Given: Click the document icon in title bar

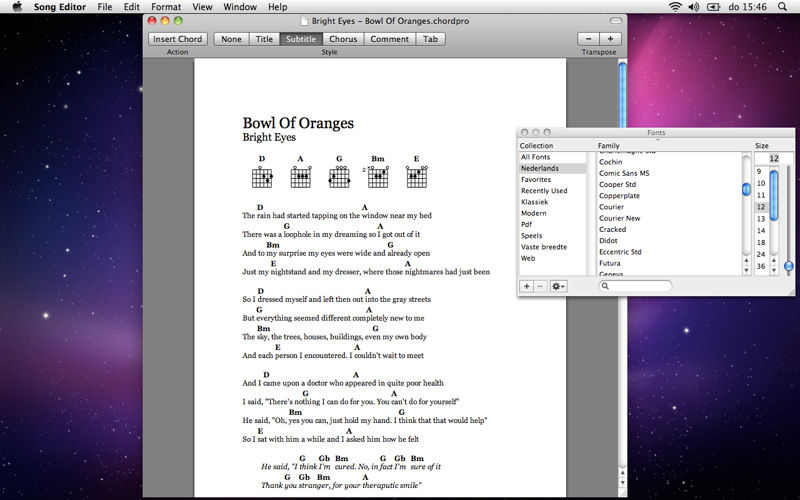Looking at the screenshot, I should point(304,21).
